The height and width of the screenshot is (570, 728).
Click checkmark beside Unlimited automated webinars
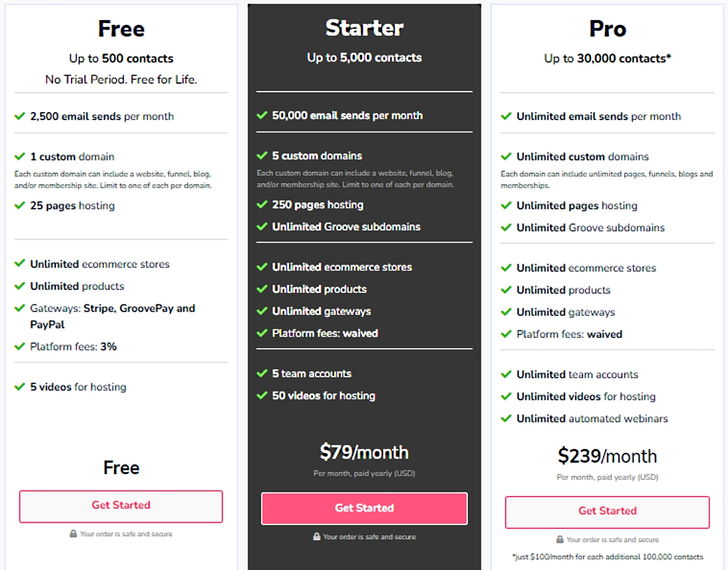pyautogui.click(x=506, y=418)
